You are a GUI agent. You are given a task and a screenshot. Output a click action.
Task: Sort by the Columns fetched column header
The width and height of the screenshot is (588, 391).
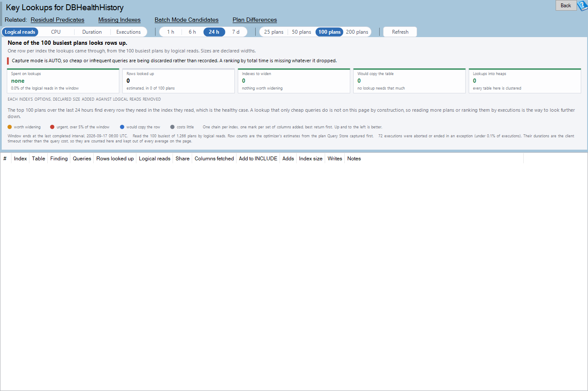[214, 159]
